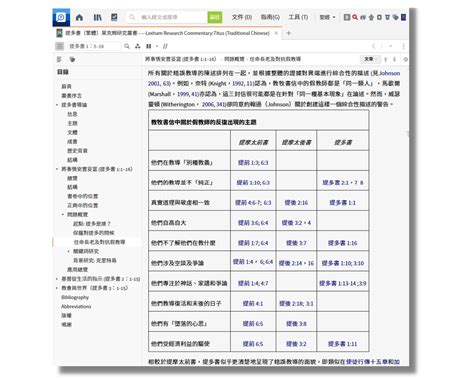This screenshot has width=474, height=379.
Task: Open the visual filters dots icon
Action: point(138,46)
